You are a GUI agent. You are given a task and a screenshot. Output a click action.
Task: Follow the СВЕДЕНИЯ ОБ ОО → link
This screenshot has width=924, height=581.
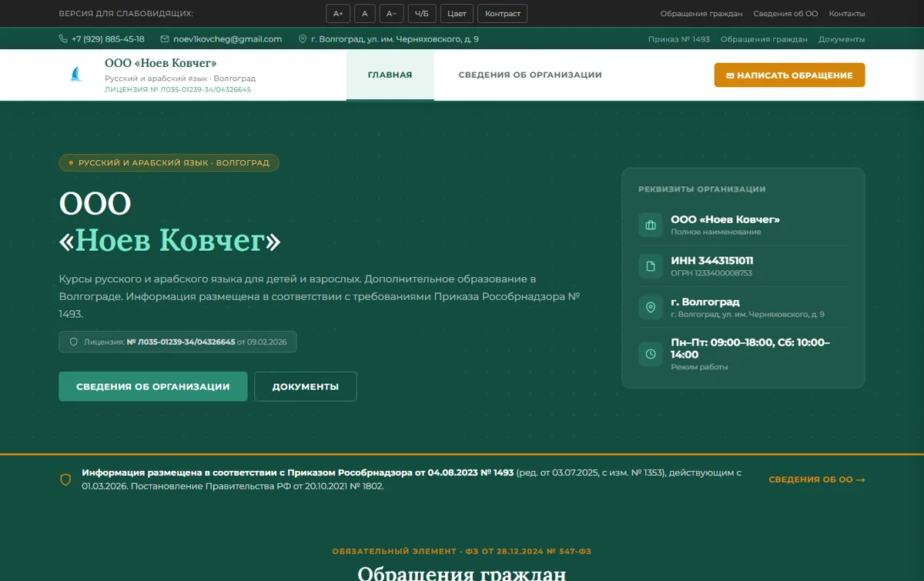click(816, 479)
